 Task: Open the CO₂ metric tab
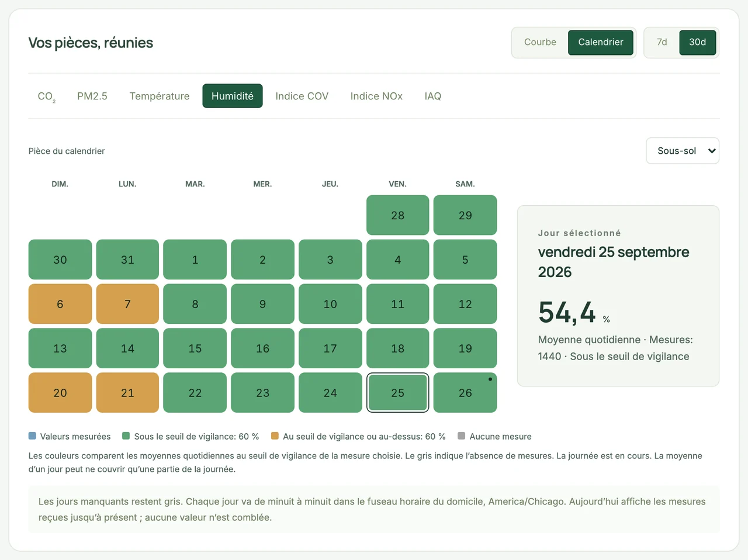[47, 96]
